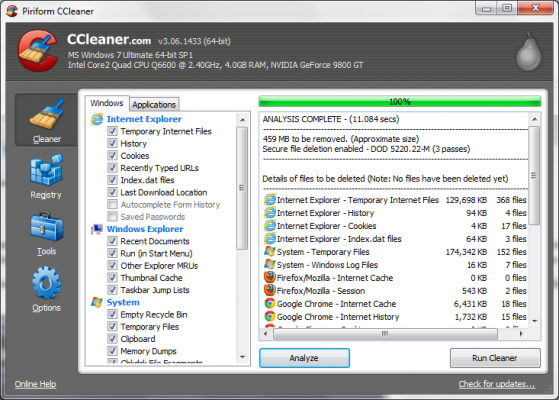Enable the Saved Passwords checkbox

pyautogui.click(x=112, y=216)
